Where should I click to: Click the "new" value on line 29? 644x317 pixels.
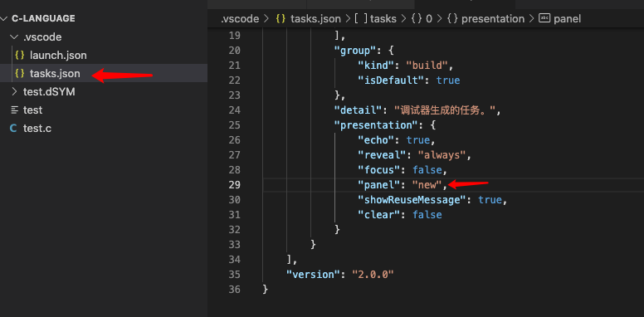click(427, 185)
